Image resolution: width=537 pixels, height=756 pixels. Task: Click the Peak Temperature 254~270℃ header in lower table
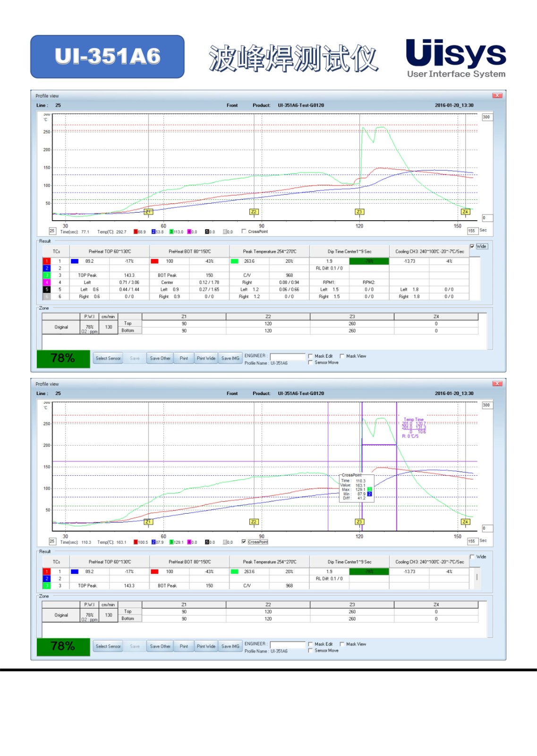[x=269, y=562]
